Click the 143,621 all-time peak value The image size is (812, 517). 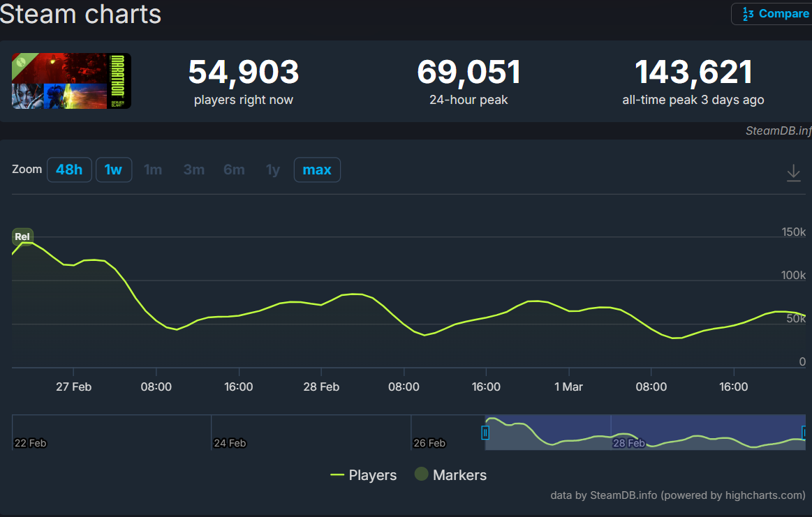693,72
